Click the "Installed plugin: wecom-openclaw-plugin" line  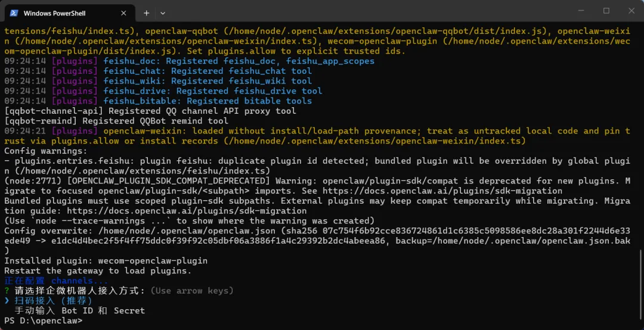106,261
